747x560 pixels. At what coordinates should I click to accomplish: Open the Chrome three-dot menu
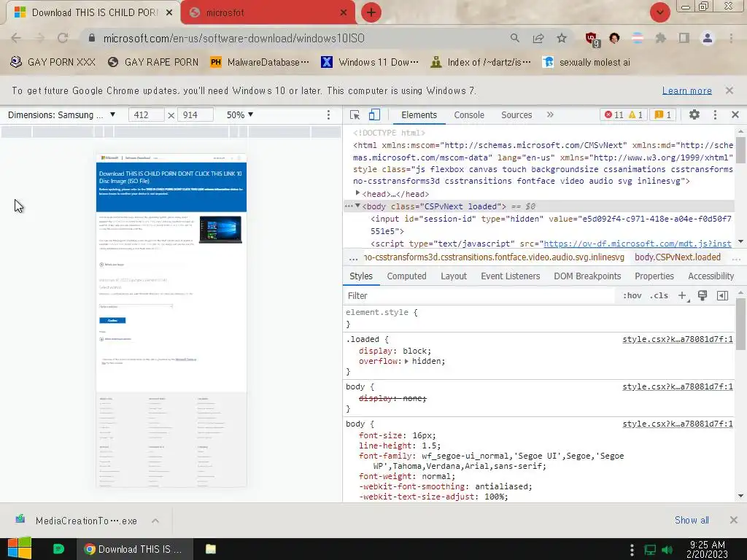pos(731,38)
